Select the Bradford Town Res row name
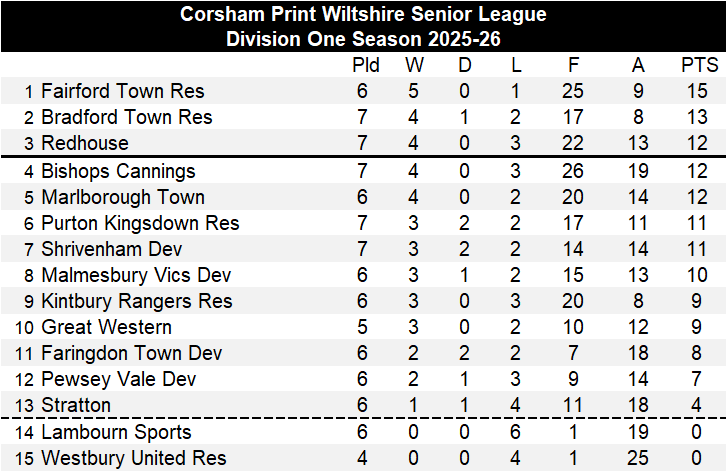Viewport: 726px width, 471px height. 126,118
